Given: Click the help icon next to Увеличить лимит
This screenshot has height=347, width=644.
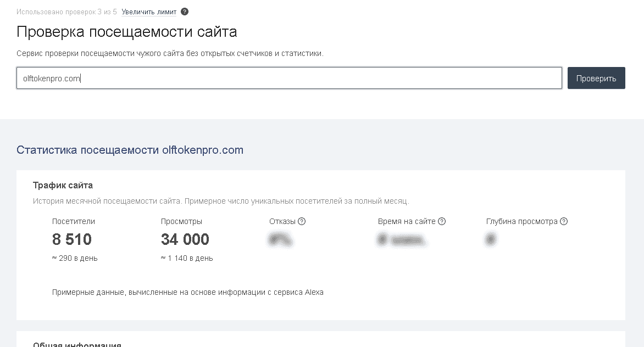Looking at the screenshot, I should point(185,12).
